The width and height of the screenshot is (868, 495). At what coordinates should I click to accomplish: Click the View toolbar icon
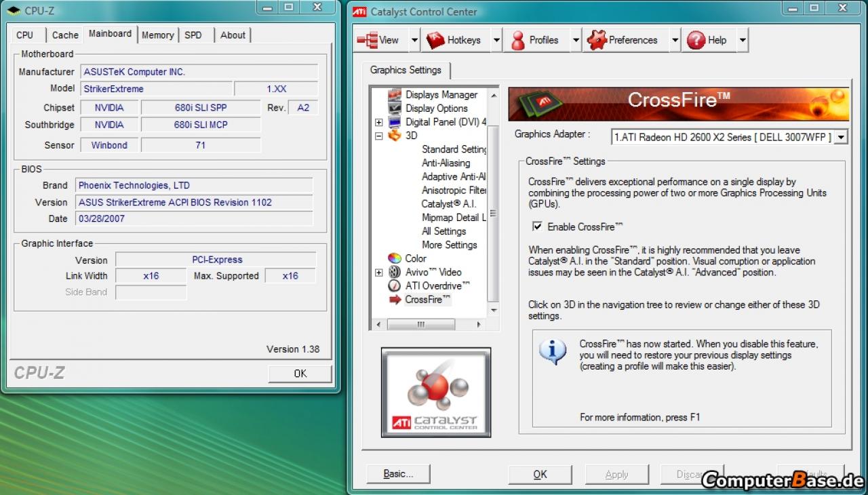point(368,40)
